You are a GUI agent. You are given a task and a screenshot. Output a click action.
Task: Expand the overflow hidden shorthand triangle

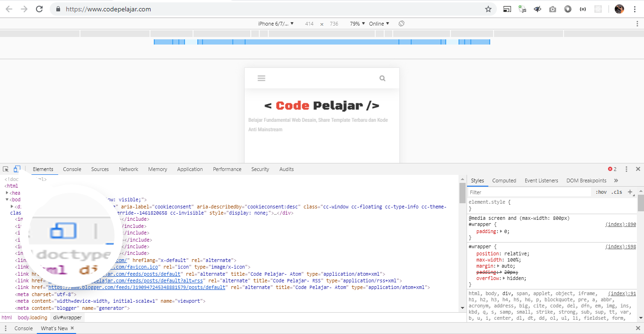(504, 279)
